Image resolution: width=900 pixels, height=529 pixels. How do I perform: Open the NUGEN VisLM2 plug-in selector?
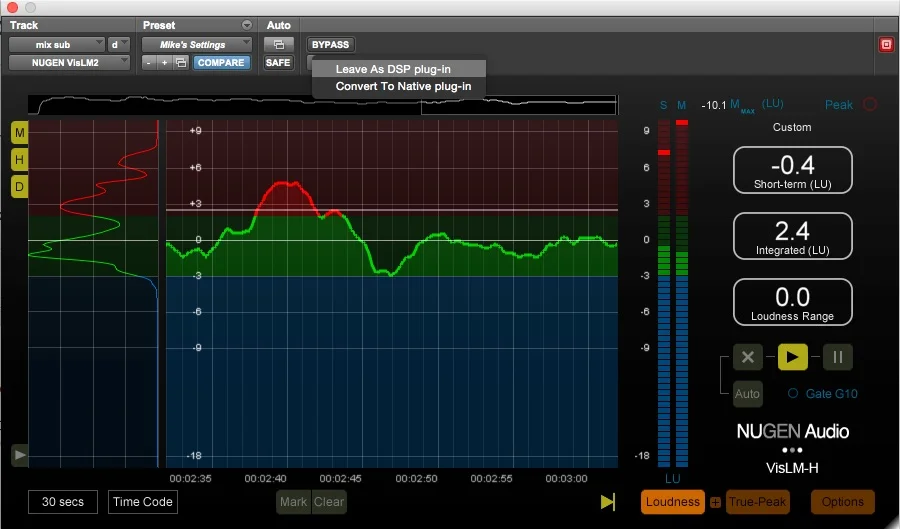pos(69,63)
